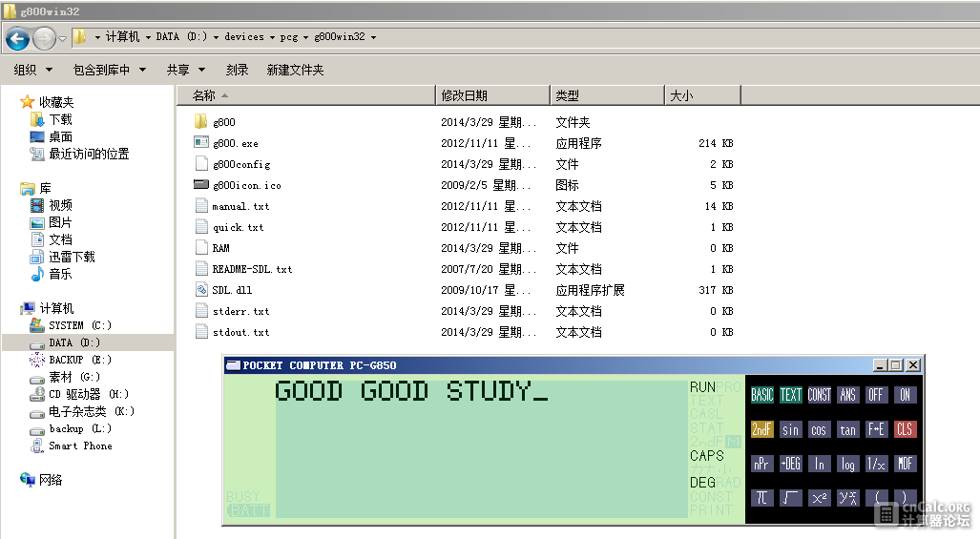The height and width of the screenshot is (539, 980).
Task: Select the SDL.dll file icon
Action: (x=201, y=289)
